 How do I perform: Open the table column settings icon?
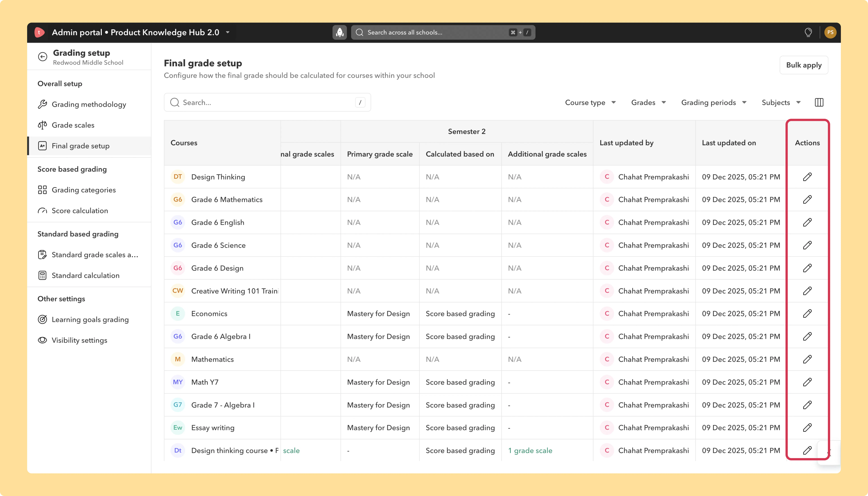(x=819, y=102)
